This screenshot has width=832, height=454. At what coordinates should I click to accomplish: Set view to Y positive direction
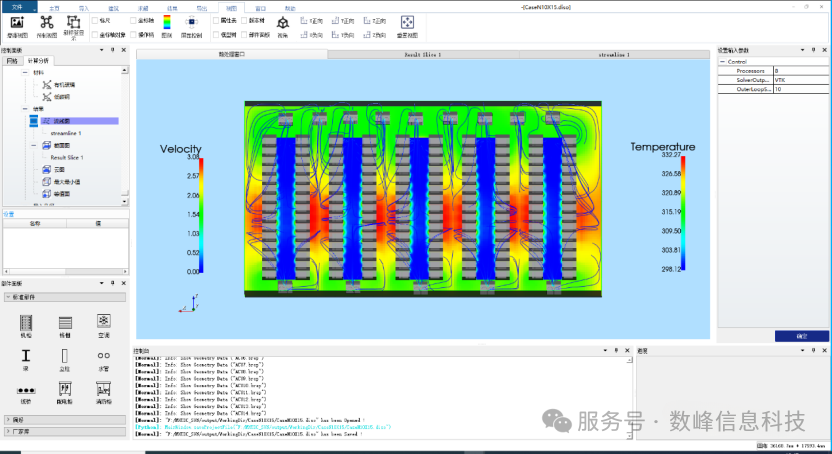point(343,21)
